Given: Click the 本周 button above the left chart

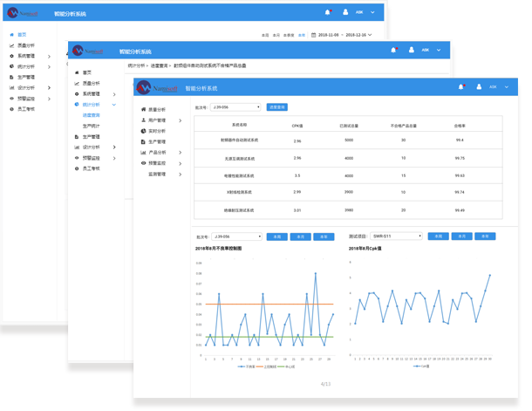Looking at the screenshot, I should pyautogui.click(x=276, y=236).
